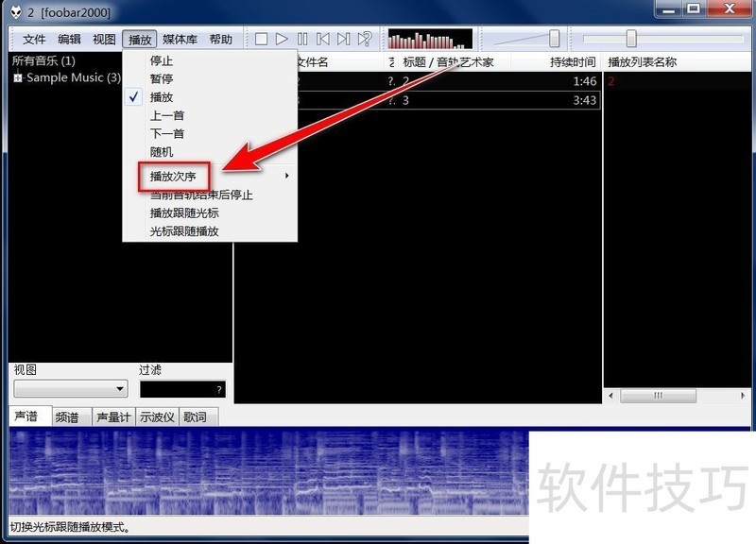Open the 帮助 menu
Viewport: 756px width, 544px height.
tap(221, 39)
